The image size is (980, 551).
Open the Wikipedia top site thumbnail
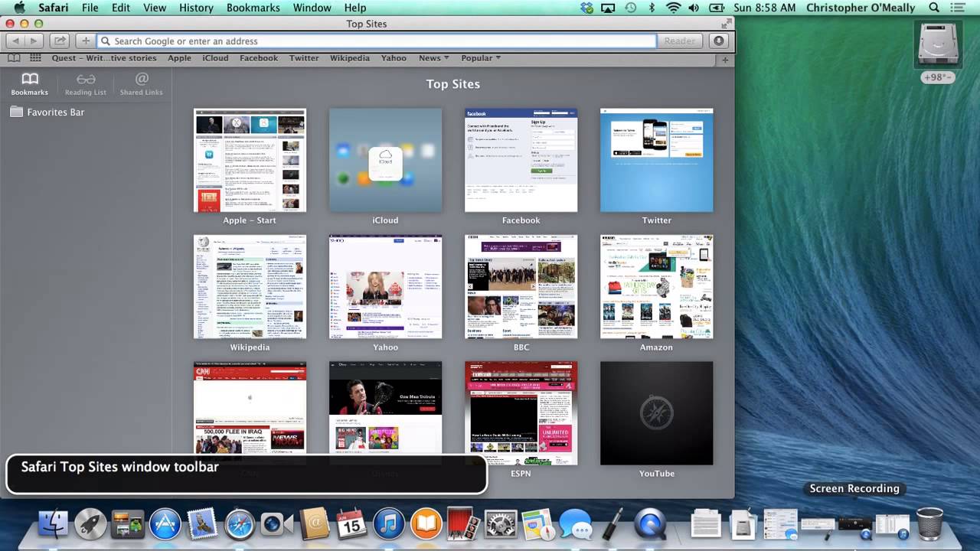[250, 287]
